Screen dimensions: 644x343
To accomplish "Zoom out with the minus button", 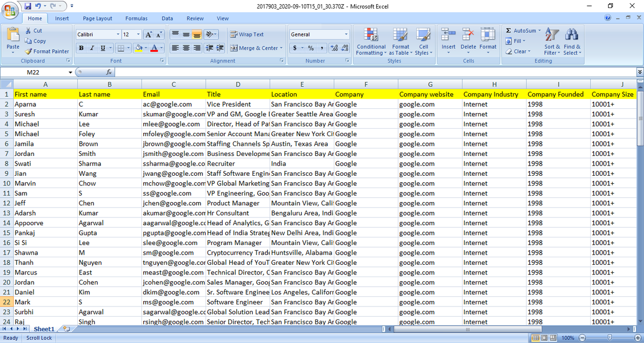I will 583,338.
